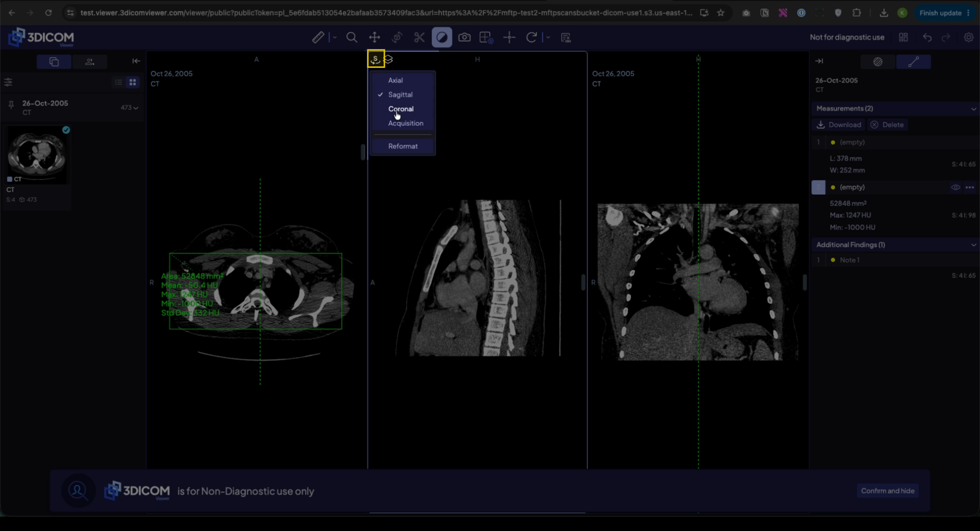The width and height of the screenshot is (980, 531).
Task: Collapse the right sidebar panel
Action: point(819,61)
